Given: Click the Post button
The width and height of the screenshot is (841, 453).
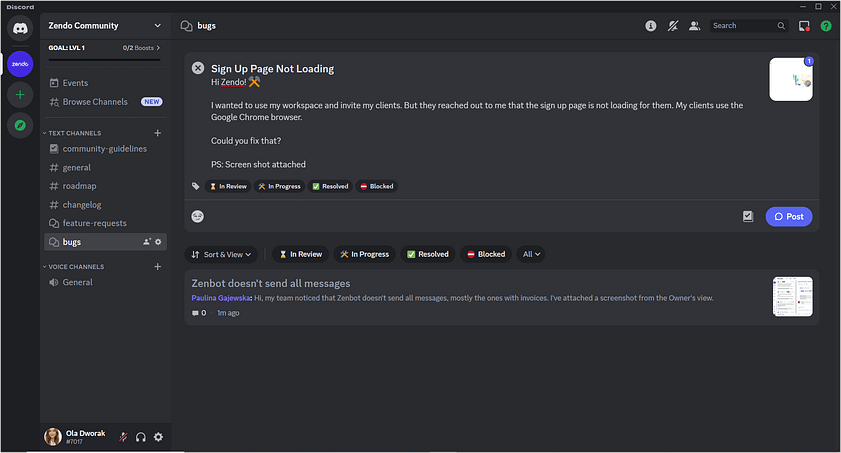Looking at the screenshot, I should coord(789,217).
